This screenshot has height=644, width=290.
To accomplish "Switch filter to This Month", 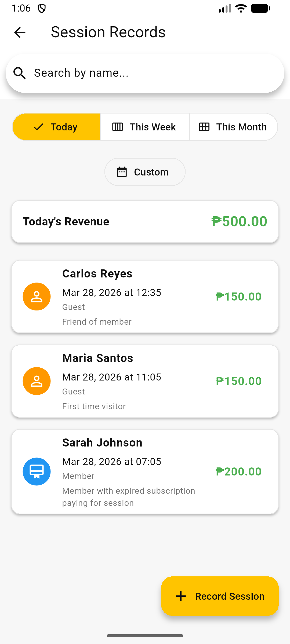I will tap(233, 127).
